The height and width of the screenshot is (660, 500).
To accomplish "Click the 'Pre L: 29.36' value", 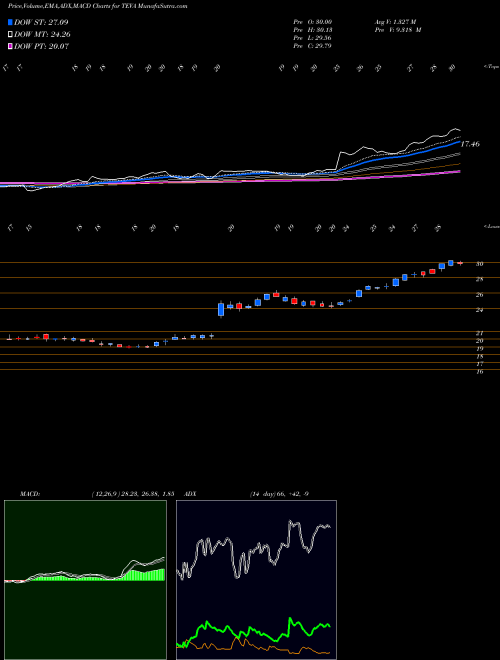I will (313, 38).
